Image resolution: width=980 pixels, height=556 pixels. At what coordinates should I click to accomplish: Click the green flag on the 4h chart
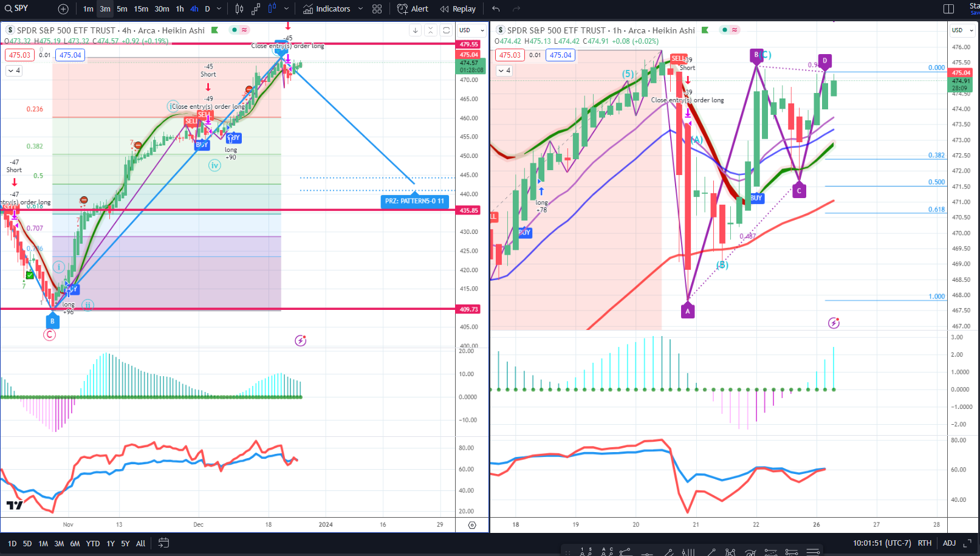coord(214,30)
